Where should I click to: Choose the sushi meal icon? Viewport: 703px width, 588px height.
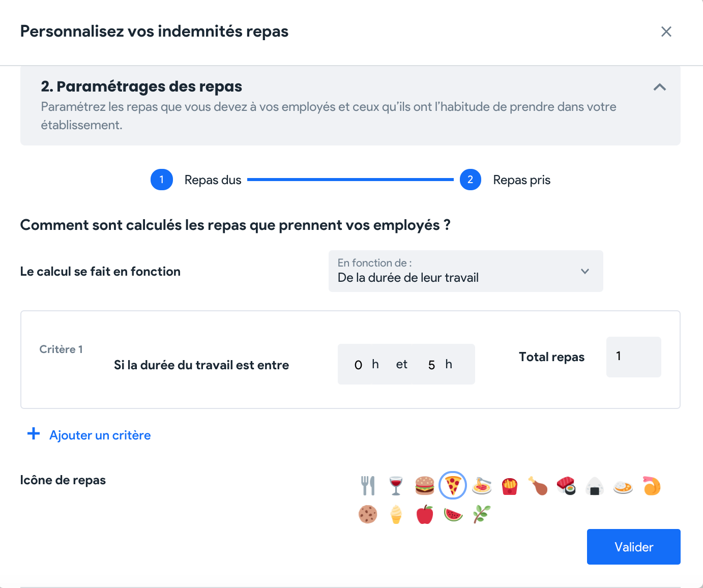click(566, 486)
